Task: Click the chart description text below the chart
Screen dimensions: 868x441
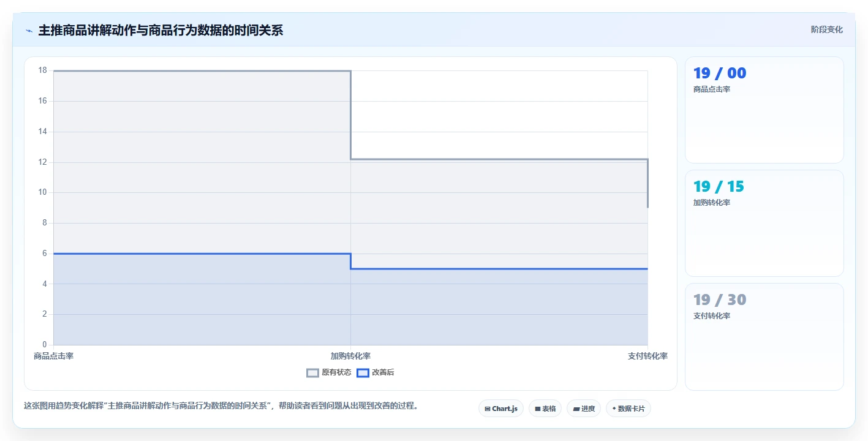Action: pos(221,405)
